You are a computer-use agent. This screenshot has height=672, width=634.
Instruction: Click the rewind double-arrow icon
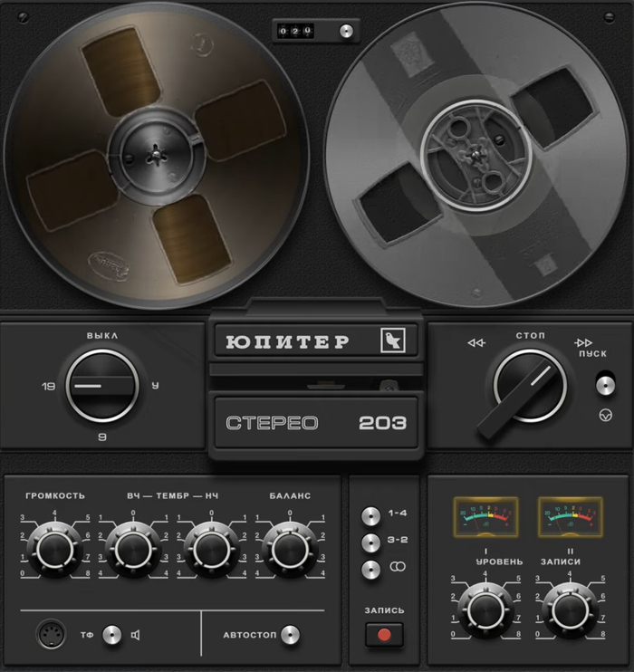tap(476, 343)
